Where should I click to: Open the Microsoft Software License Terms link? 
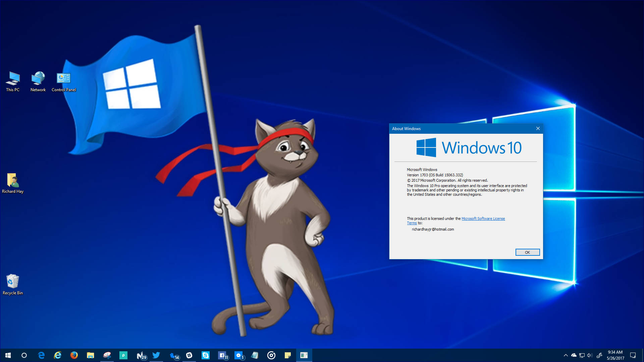[x=483, y=219]
